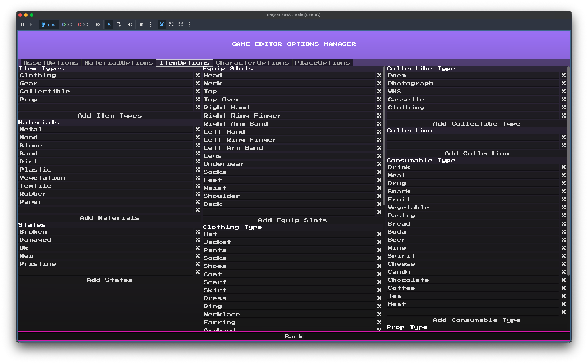Screen dimensions: 588x364
Task: Switch to the CharacterOptions tab
Action: [x=252, y=63]
